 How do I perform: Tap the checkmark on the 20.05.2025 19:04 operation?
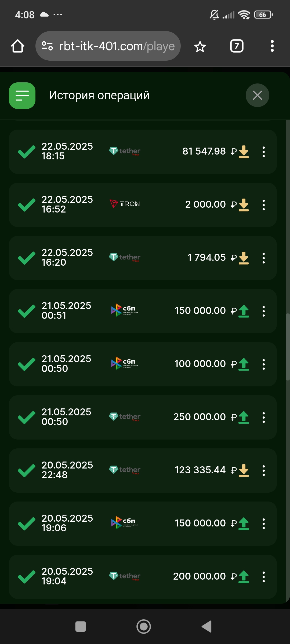click(26, 577)
